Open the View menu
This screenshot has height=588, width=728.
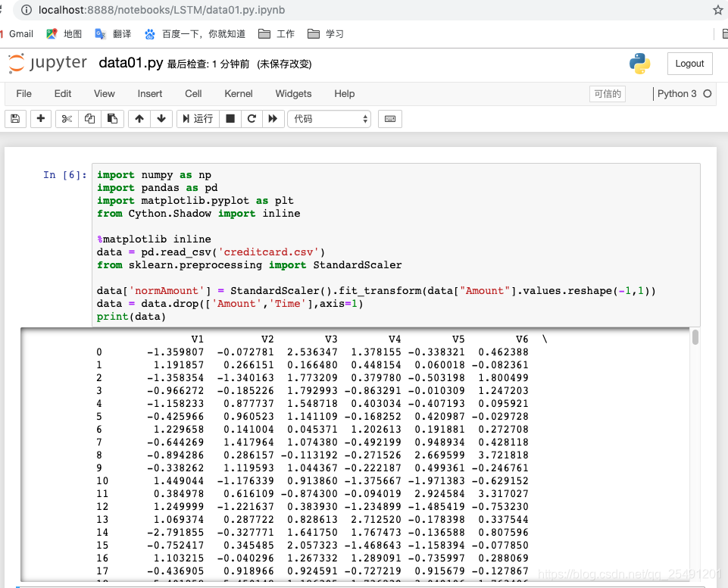pos(104,94)
